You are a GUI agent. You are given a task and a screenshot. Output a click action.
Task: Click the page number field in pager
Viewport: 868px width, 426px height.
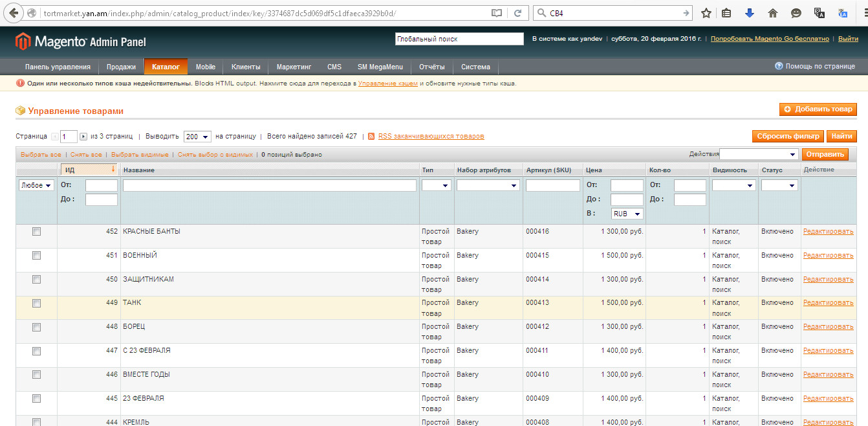(69, 137)
